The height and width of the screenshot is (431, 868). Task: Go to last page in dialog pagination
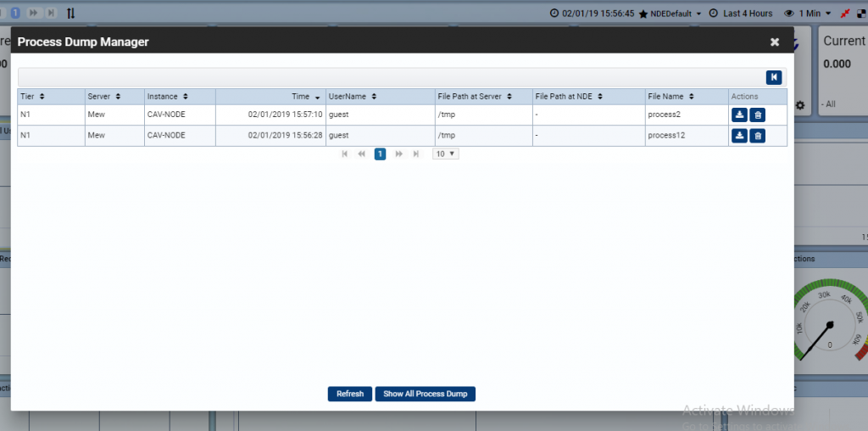click(415, 154)
